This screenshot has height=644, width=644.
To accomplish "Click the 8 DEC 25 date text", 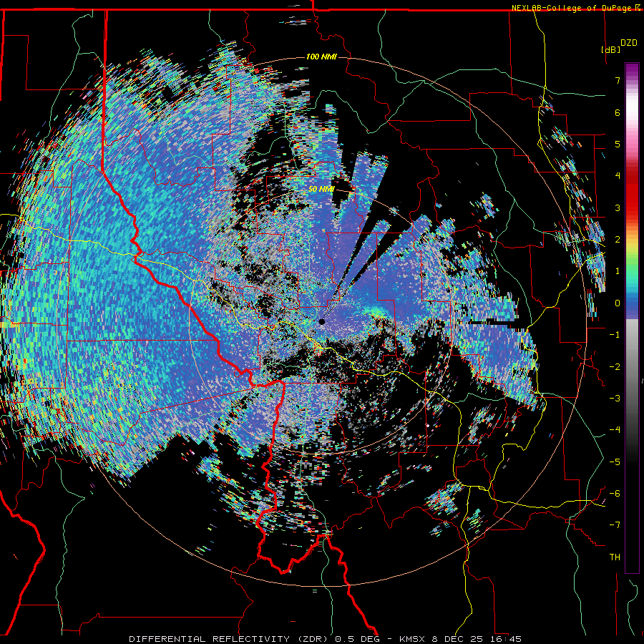I will [457, 639].
